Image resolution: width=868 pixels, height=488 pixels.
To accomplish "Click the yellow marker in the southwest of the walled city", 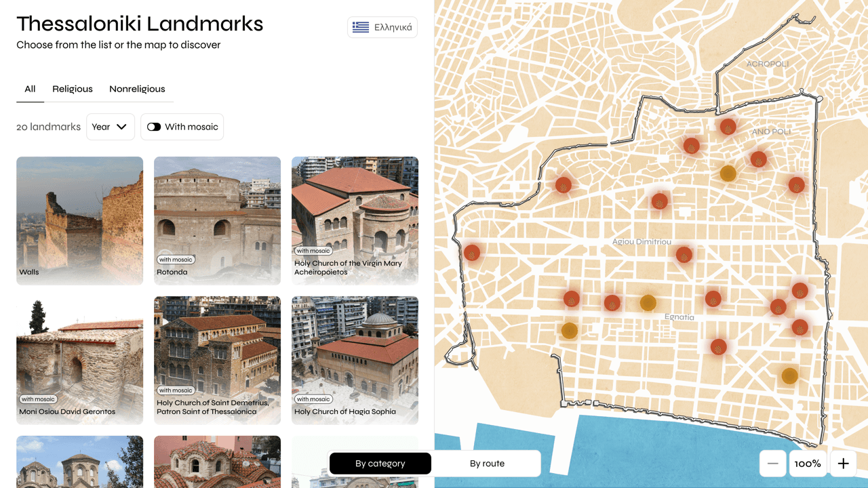I will coord(569,331).
